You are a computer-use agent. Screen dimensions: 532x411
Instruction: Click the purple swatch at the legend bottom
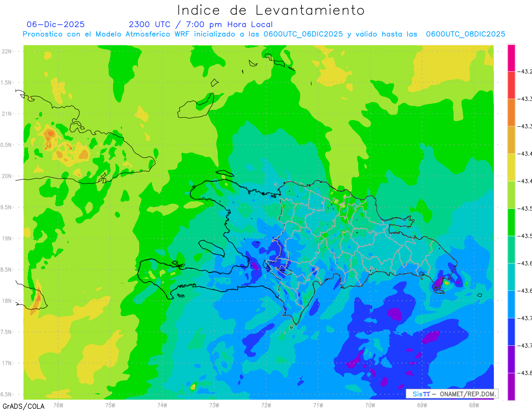(511, 387)
